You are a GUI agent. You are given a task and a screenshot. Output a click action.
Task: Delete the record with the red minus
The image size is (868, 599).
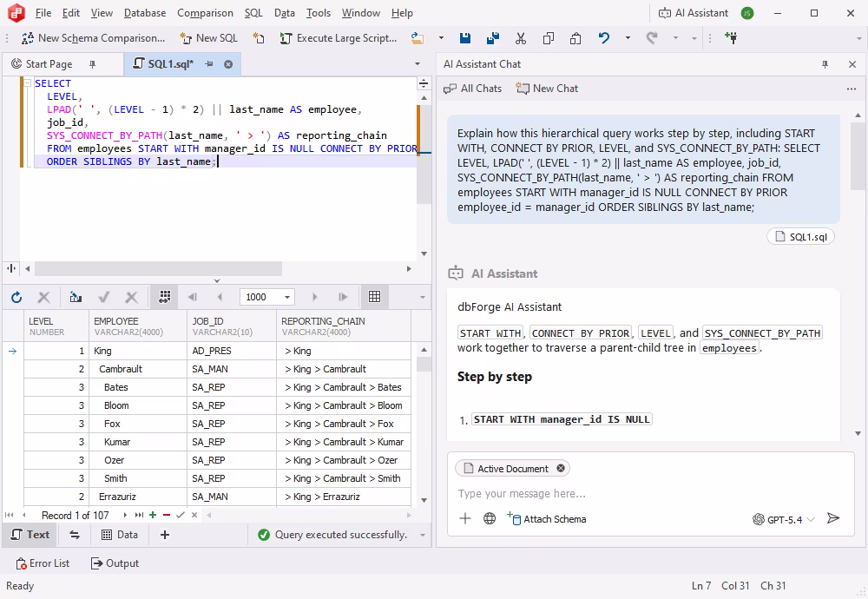click(x=167, y=515)
